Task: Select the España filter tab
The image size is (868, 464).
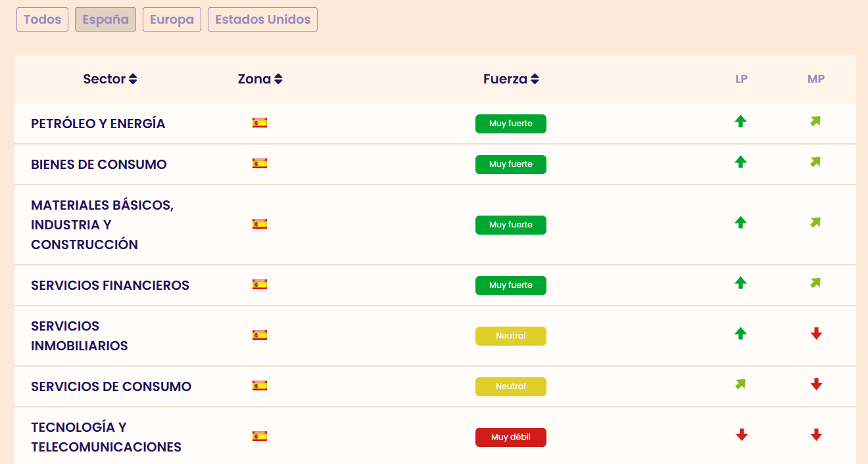Action: tap(105, 20)
